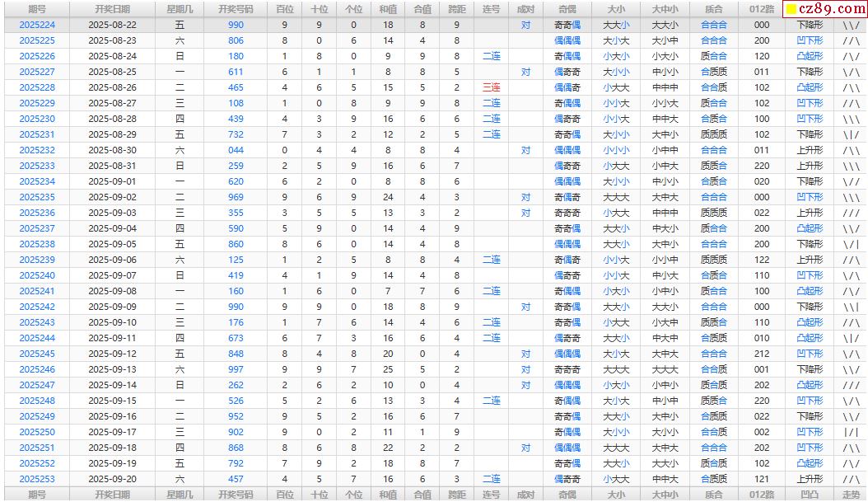
Task: Open the 2025253 period link
Action: coord(37,479)
